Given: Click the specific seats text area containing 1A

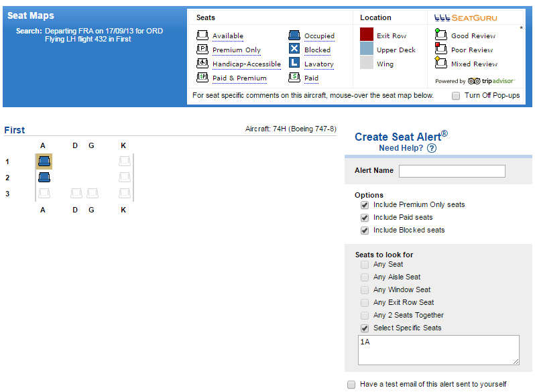Looking at the screenshot, I should coord(438,350).
